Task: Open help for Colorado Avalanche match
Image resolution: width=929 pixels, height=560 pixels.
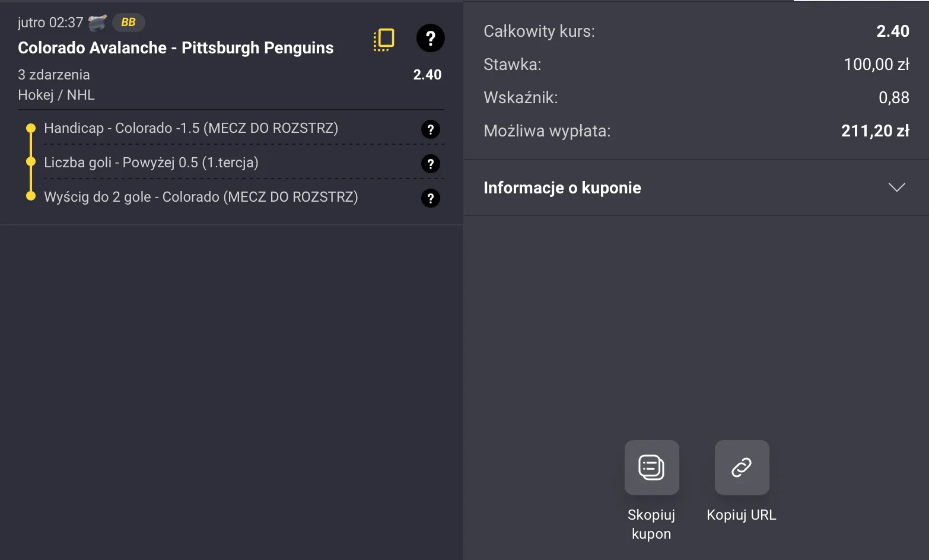Action: pyautogui.click(x=430, y=39)
